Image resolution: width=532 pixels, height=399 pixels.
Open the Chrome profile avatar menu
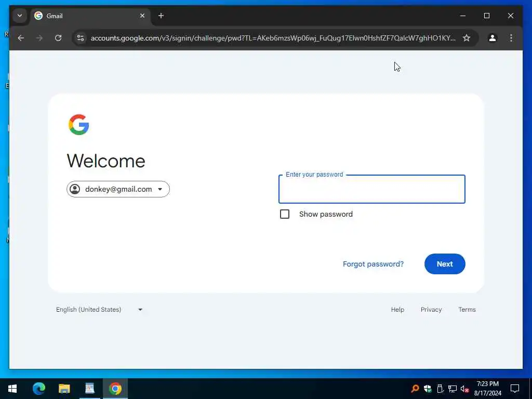pos(493,38)
